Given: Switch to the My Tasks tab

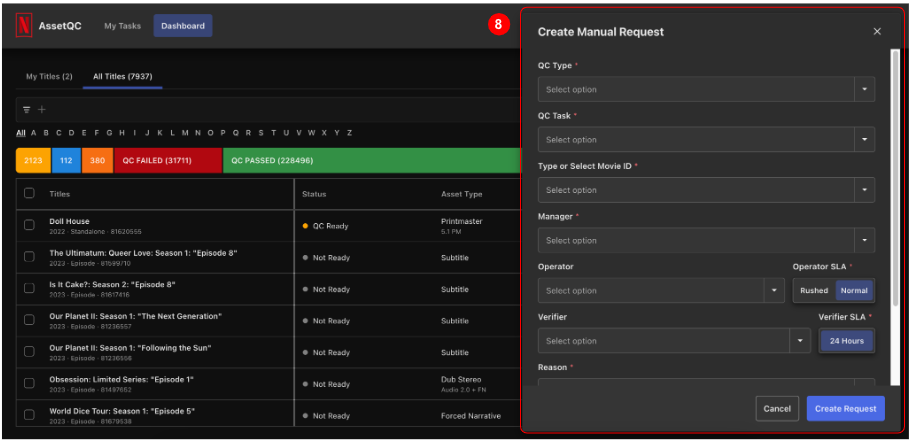Looking at the screenshot, I should point(122,26).
